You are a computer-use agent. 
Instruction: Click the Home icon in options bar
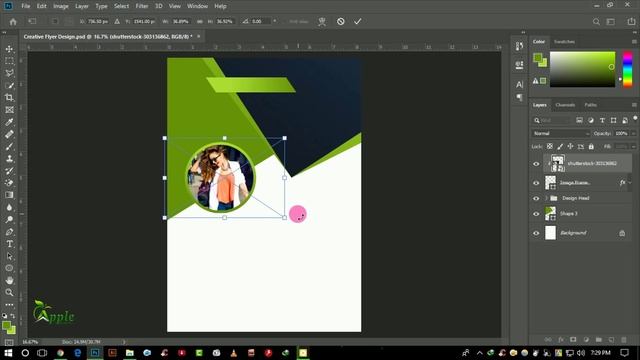(13, 22)
